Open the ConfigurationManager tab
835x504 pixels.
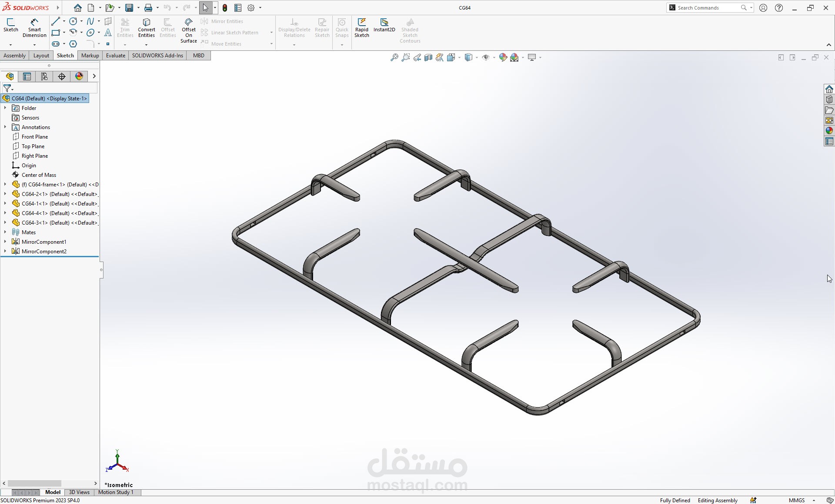click(44, 76)
